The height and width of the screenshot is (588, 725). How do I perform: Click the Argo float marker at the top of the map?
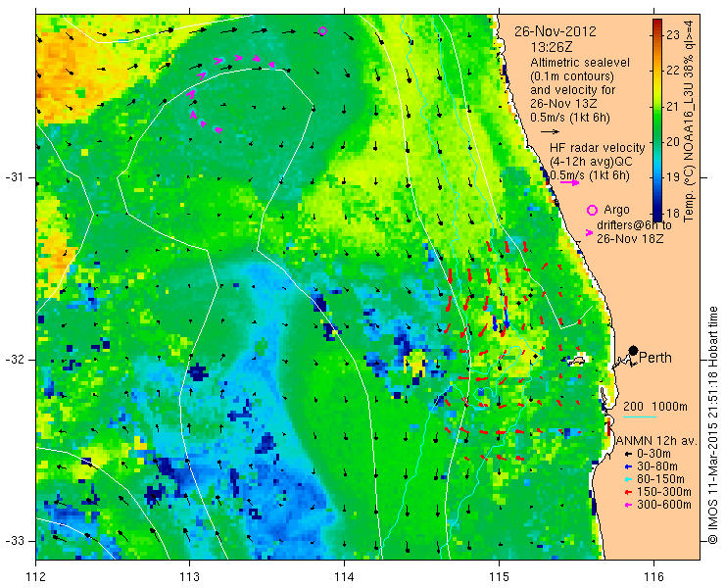pos(322,31)
